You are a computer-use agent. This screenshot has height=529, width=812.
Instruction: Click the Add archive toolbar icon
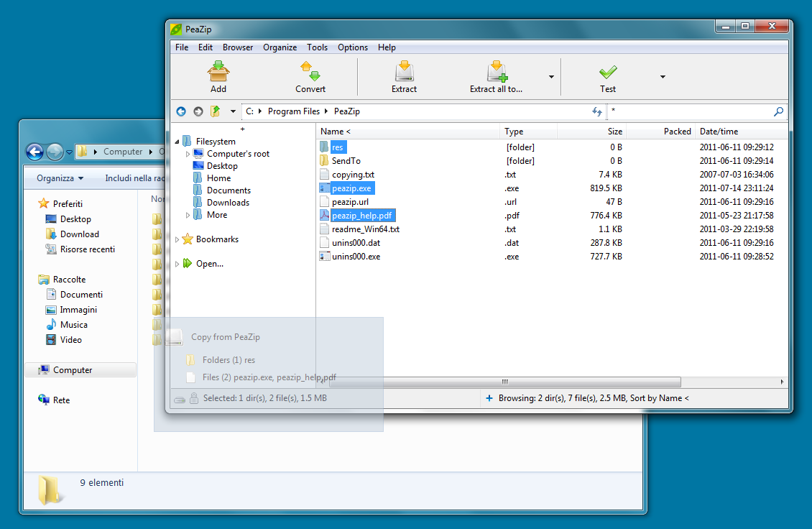point(218,72)
